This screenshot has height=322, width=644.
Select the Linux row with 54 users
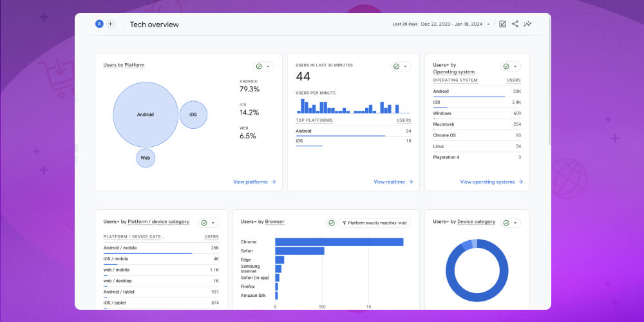[x=477, y=146]
